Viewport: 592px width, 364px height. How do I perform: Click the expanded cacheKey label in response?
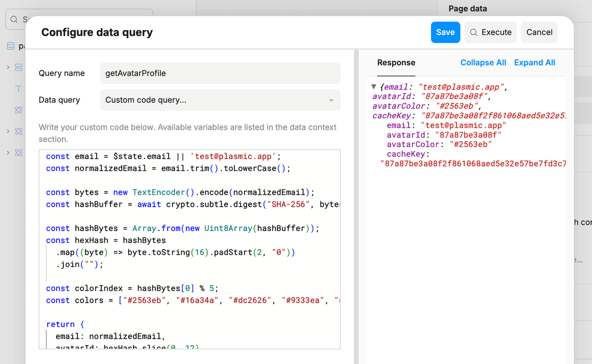coord(408,154)
